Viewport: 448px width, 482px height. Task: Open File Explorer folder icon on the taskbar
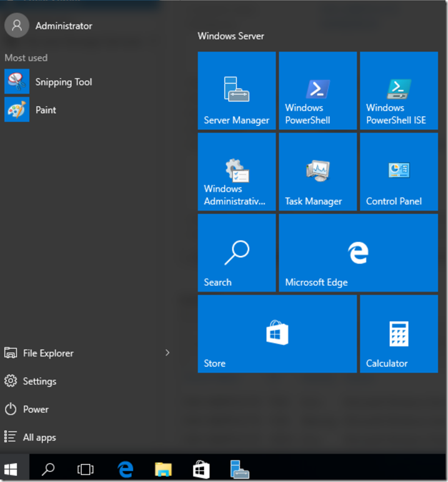(163, 470)
